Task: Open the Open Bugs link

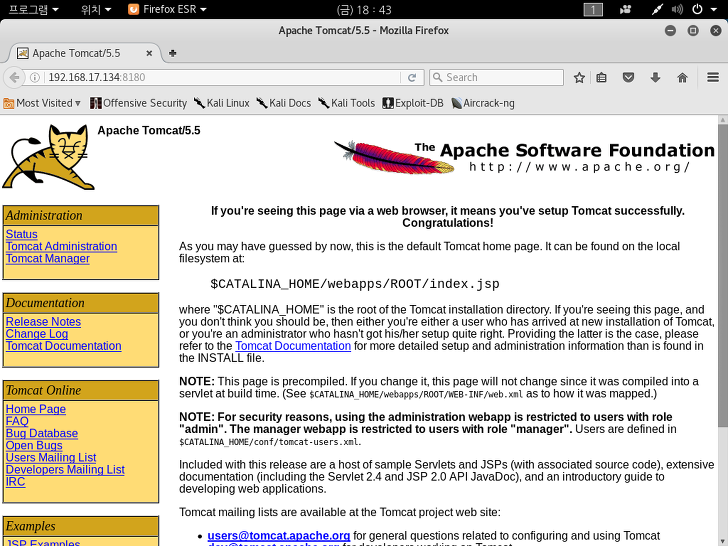Action: click(x=34, y=445)
